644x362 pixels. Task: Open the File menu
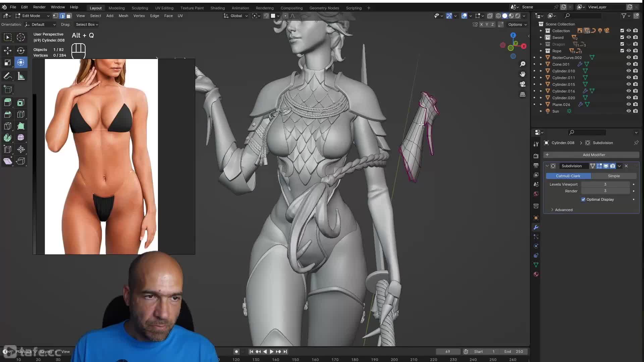pos(13,7)
